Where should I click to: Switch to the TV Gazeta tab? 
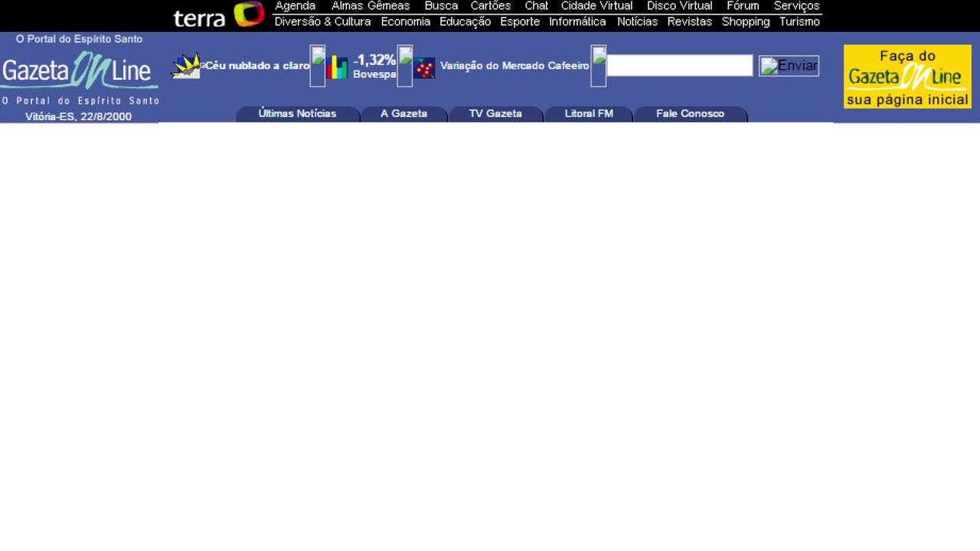pos(495,114)
